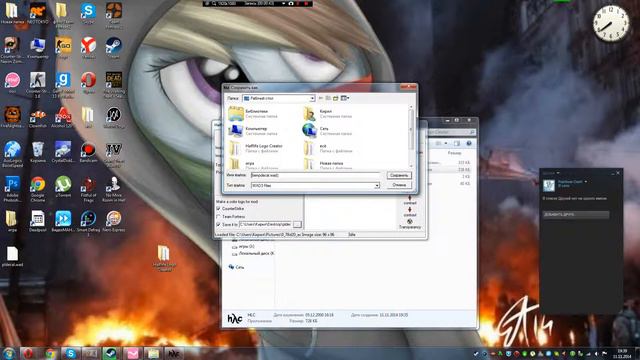The height and width of the screenshot is (360, 640).
Task: Expand the file type WAD3 Files dropdown
Action: [377, 185]
